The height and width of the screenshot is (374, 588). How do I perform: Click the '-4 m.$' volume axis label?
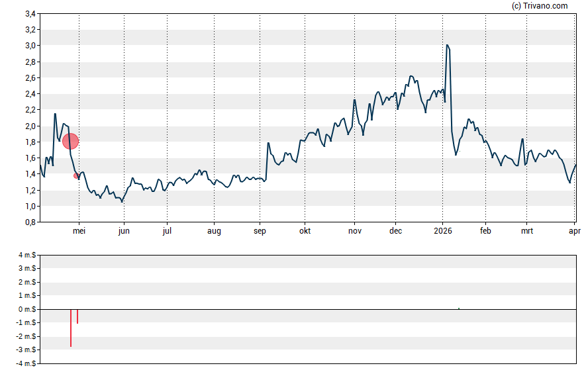point(26,363)
